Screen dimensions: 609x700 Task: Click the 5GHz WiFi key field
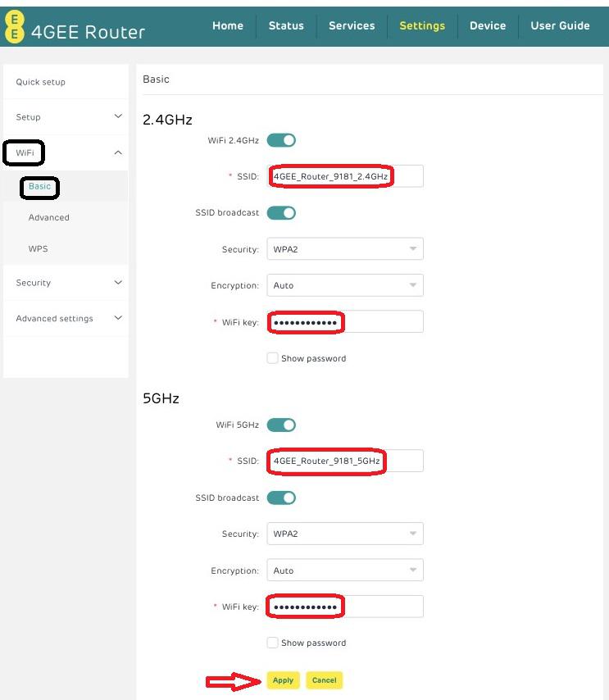point(345,607)
